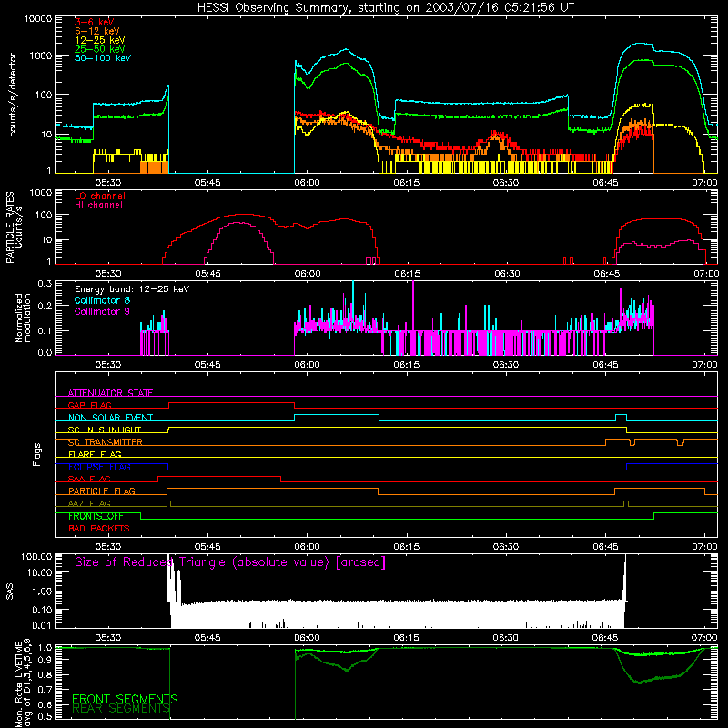Click the 05:30 tick under count-rate plot
Screen dimensions: 728x728
click(x=108, y=183)
